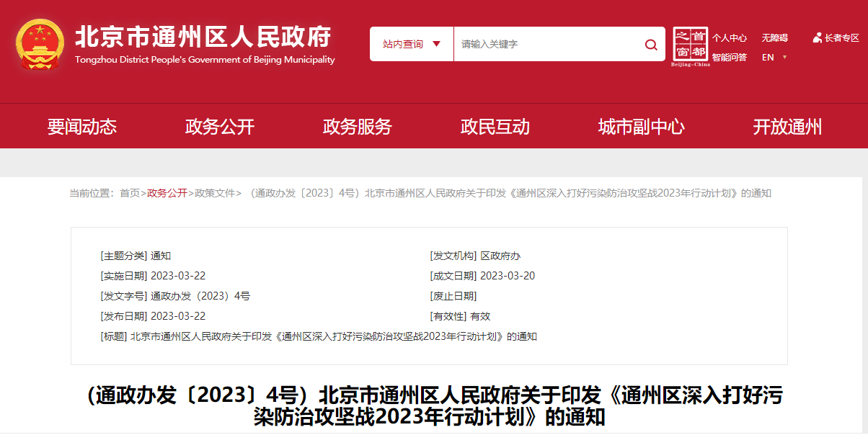Click 政策文件 breadcrumb link
This screenshot has width=868, height=435.
(x=215, y=193)
